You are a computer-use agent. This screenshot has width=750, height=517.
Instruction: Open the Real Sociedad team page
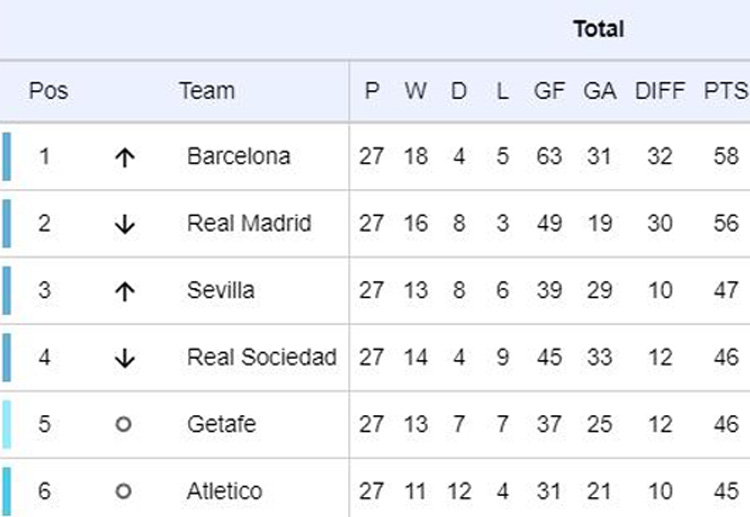pyautogui.click(x=261, y=357)
